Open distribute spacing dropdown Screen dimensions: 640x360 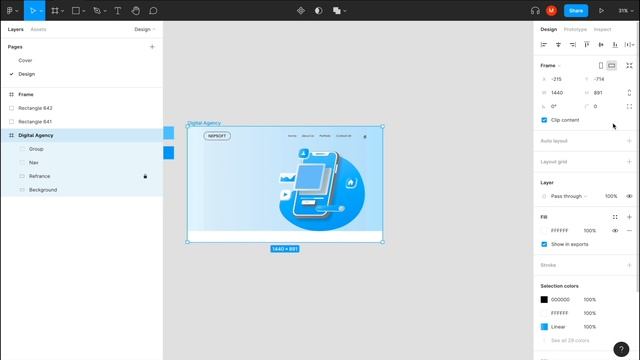[629, 44]
